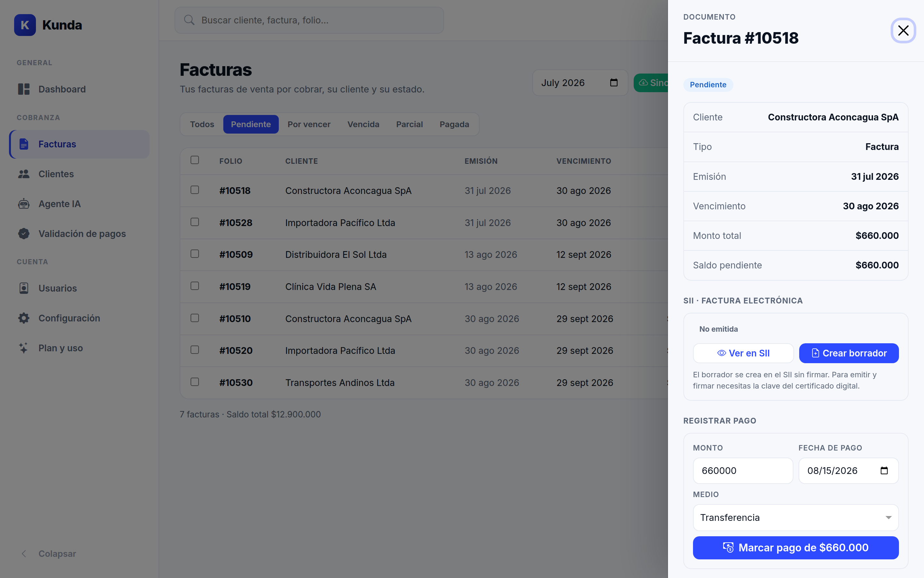This screenshot has width=924, height=578.
Task: Open the Medio dropdown showing Transferencia
Action: pyautogui.click(x=796, y=518)
